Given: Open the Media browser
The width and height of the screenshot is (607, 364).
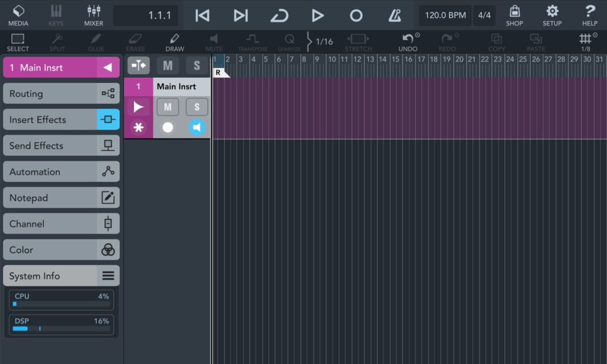Looking at the screenshot, I should (x=18, y=15).
